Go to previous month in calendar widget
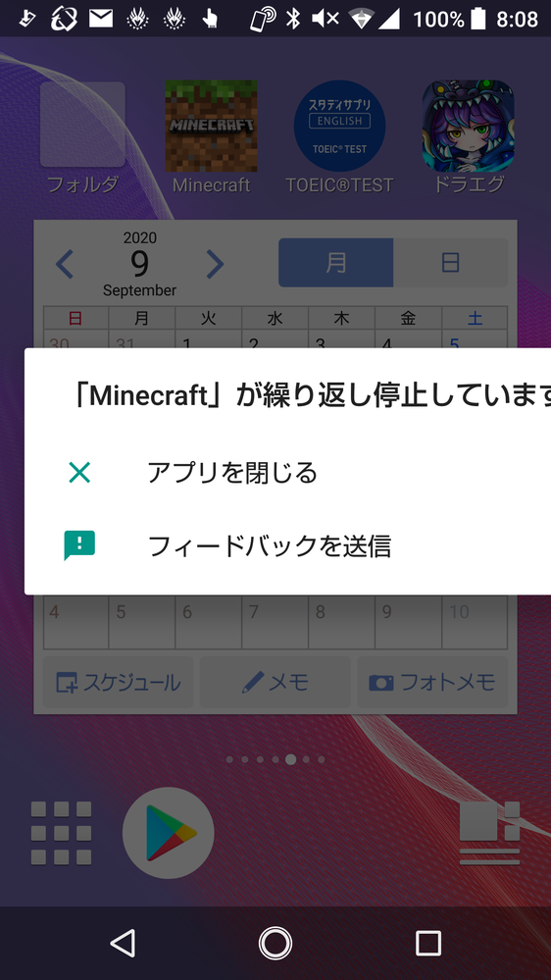551x980 pixels. click(x=65, y=264)
